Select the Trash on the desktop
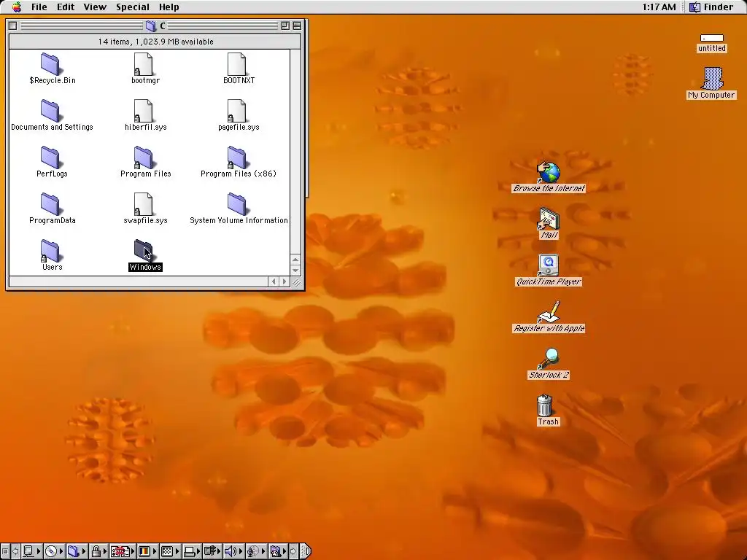 (547, 410)
